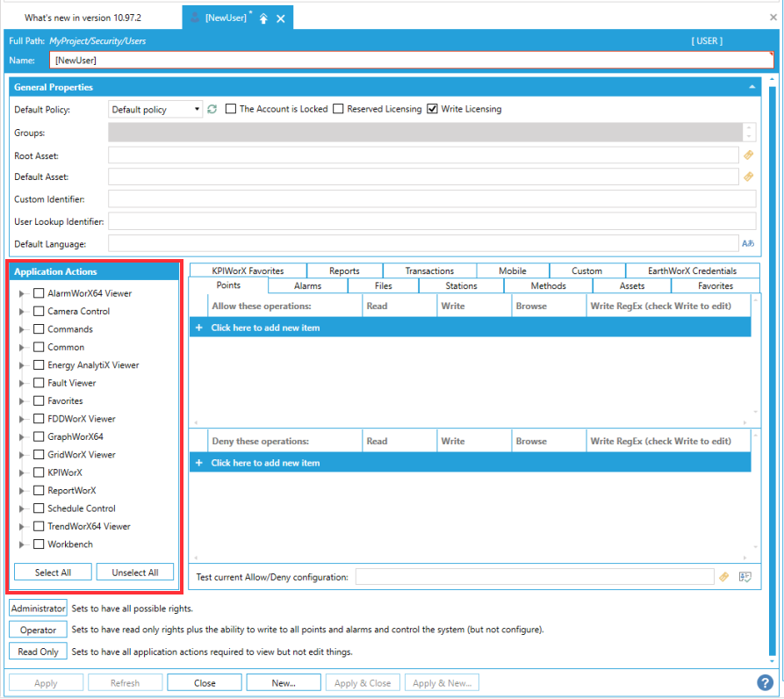
Task: Switch to the Assets tab
Action: tap(632, 285)
